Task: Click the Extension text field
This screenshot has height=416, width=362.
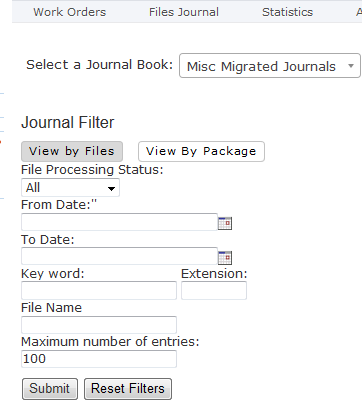Action: [214, 290]
